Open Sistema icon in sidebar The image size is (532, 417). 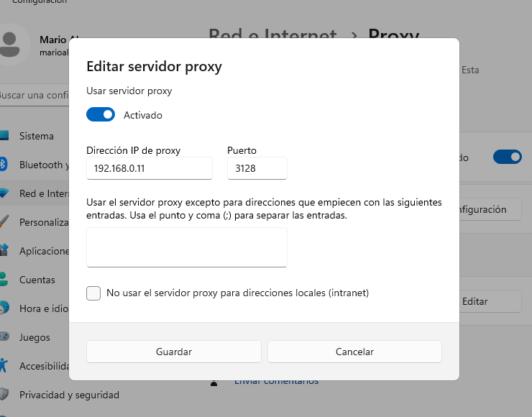(4, 136)
